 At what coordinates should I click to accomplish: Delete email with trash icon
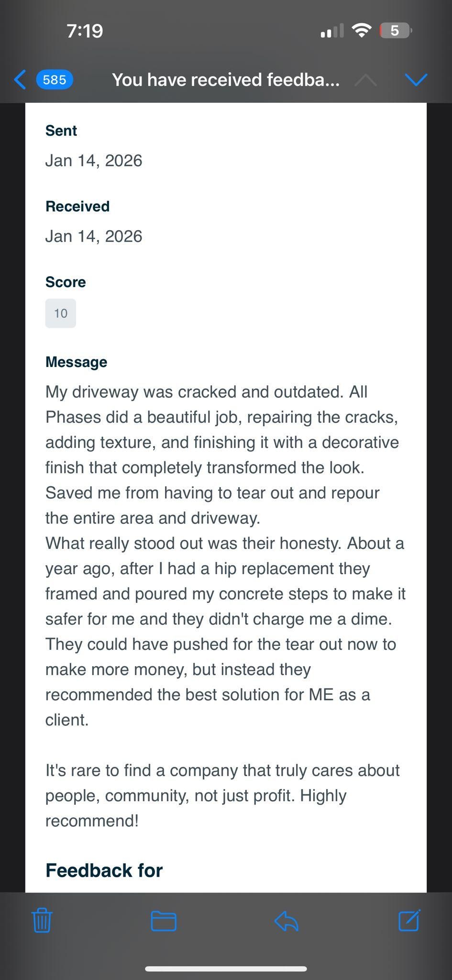[x=42, y=920]
